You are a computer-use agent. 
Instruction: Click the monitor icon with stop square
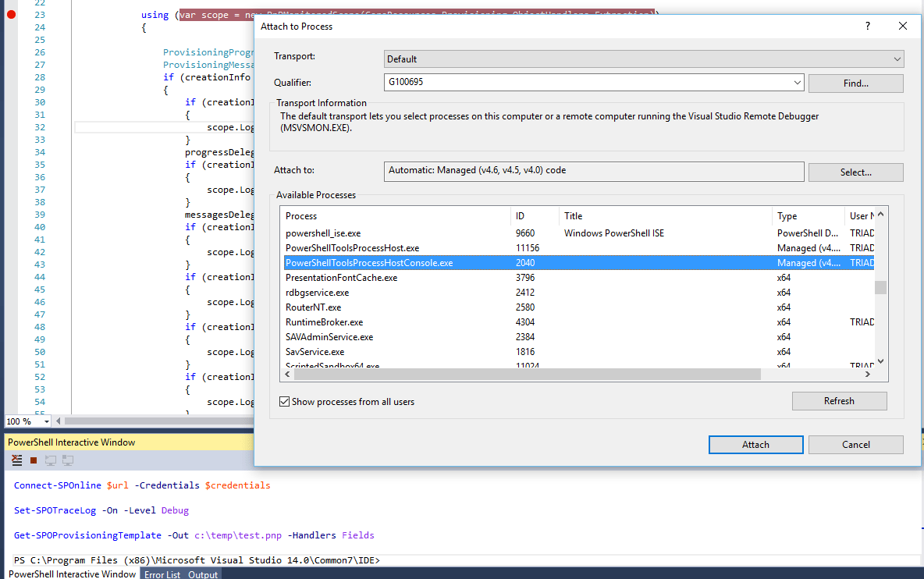pyautogui.click(x=68, y=460)
